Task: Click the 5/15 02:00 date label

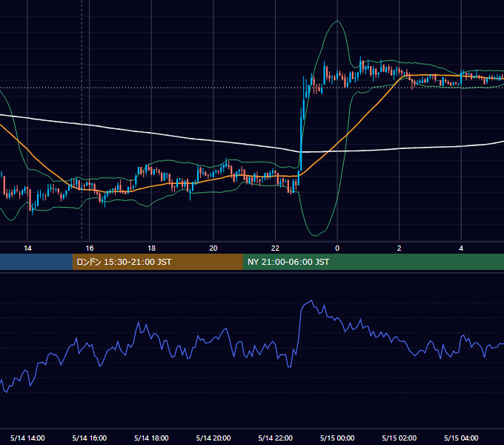Action: pos(399,438)
